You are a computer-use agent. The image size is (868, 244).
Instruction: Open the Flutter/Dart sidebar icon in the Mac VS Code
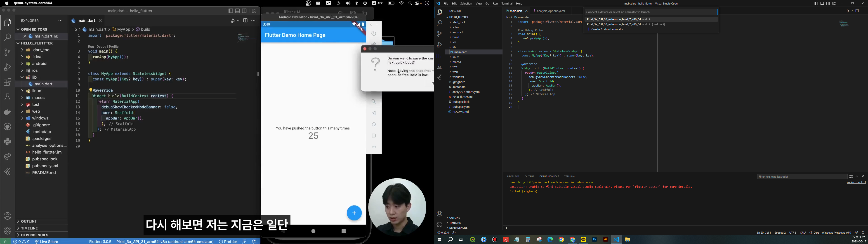click(x=7, y=172)
